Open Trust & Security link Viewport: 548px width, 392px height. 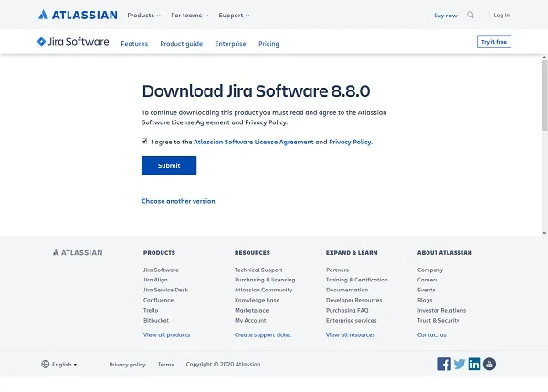click(438, 321)
